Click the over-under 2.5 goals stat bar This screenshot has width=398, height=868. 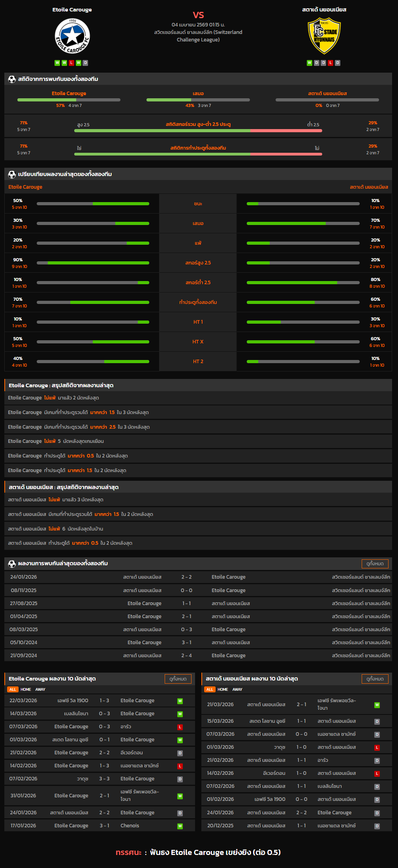198,131
